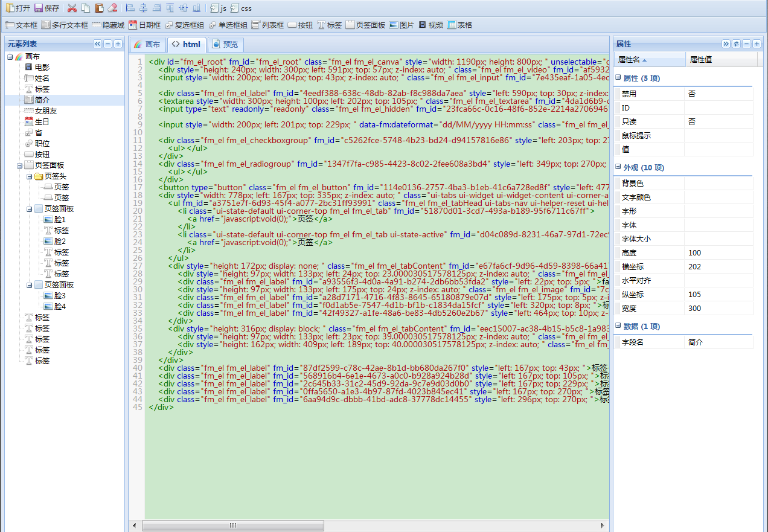Insert a 日期框 date picker element

[144, 25]
